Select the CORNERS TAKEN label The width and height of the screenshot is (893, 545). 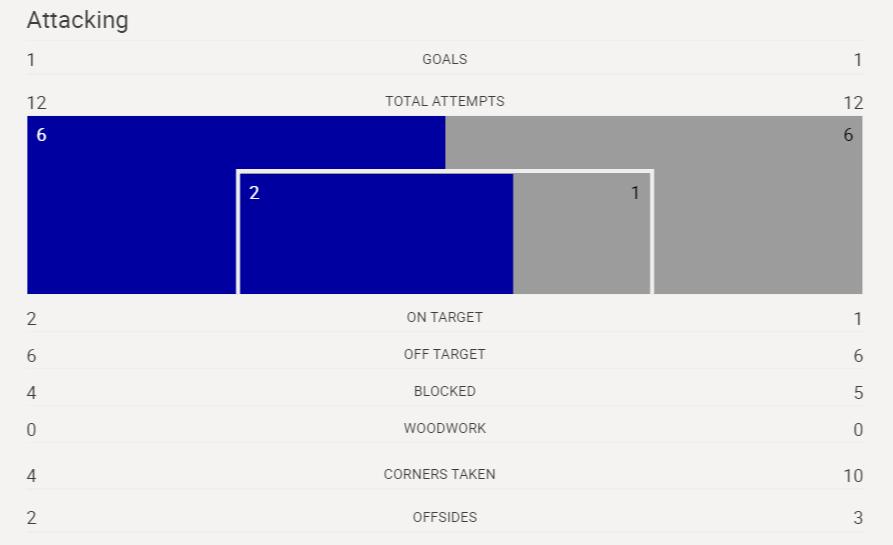[440, 474]
